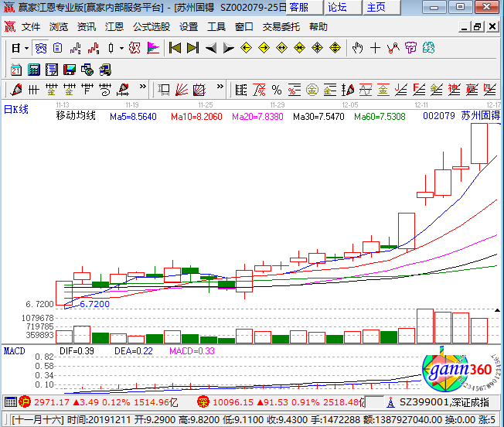The height and width of the screenshot is (427, 504).
Task: Select the red pencil drawing tool
Action: [x=16, y=90]
